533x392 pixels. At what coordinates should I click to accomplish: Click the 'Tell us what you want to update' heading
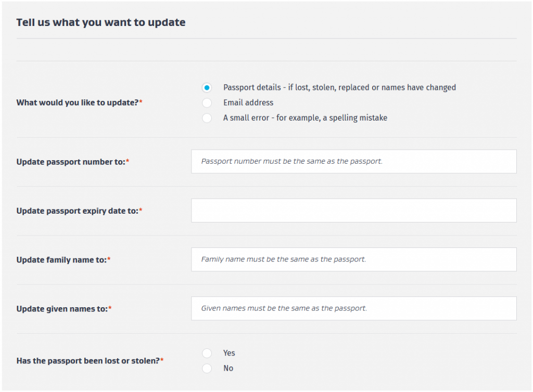101,22
